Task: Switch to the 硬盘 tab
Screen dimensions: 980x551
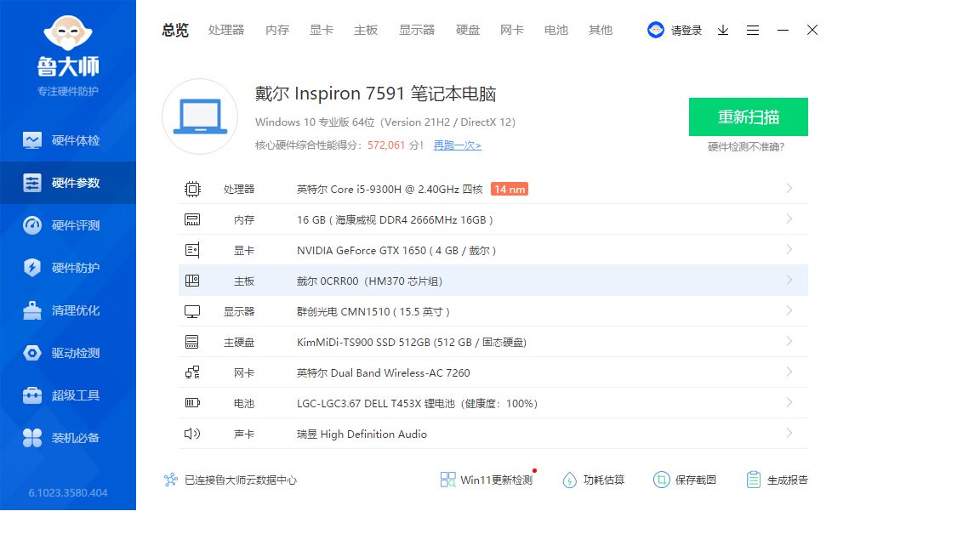Action: pos(468,30)
